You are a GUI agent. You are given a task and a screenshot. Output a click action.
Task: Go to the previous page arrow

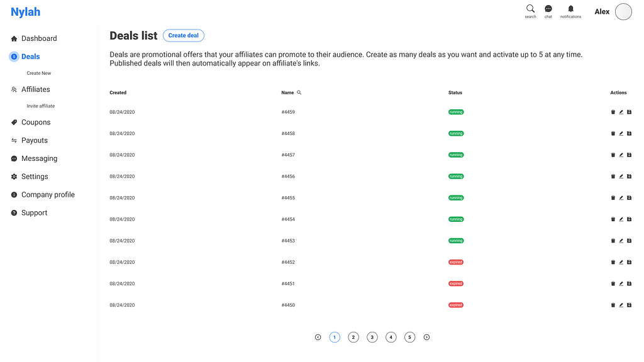(x=318, y=337)
